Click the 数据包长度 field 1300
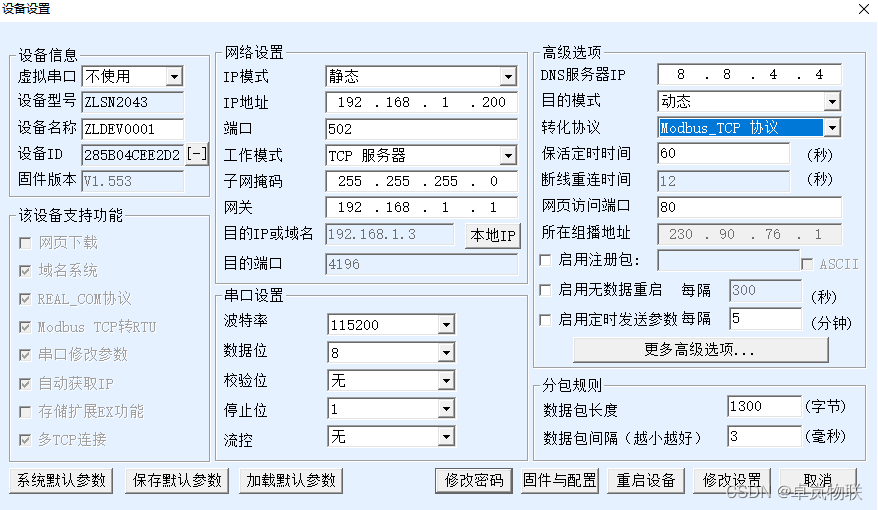The height and width of the screenshot is (510, 878). 764,406
